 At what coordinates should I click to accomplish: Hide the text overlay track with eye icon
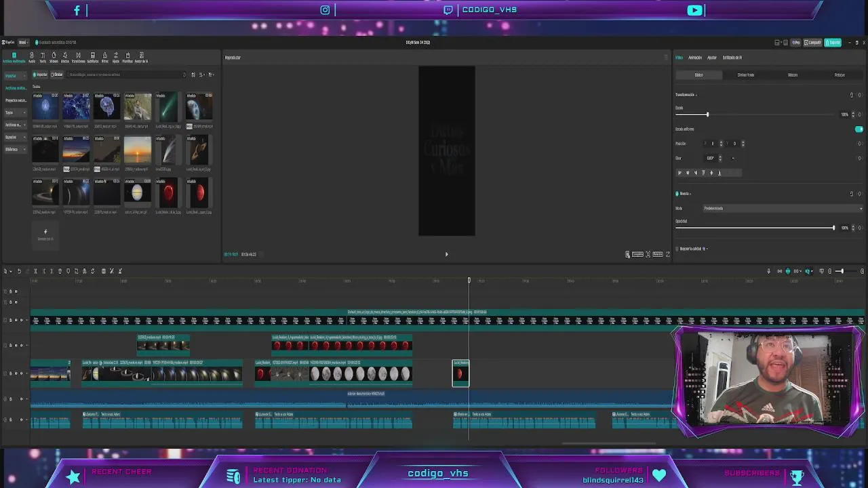(17, 320)
